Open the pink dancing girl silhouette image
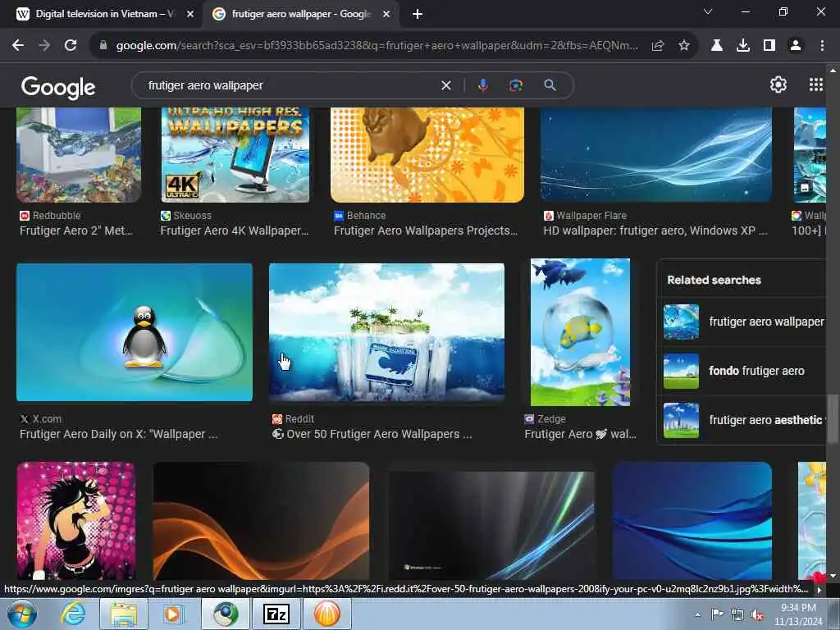 pyautogui.click(x=75, y=521)
